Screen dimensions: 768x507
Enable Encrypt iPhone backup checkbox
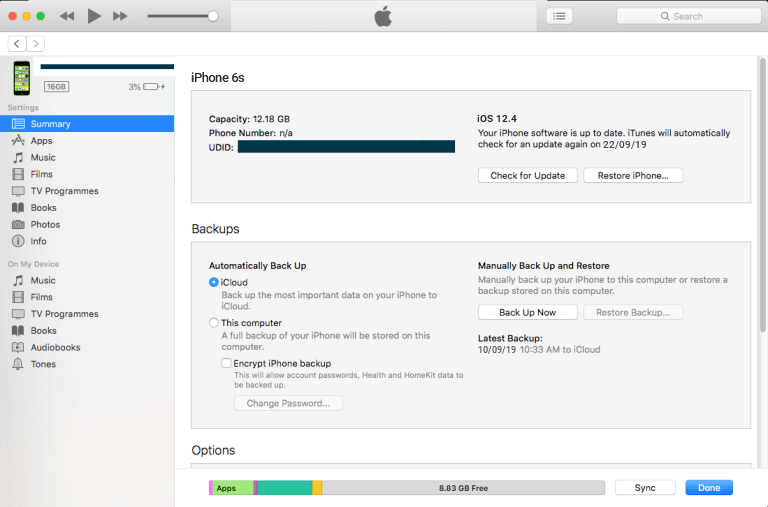point(226,363)
